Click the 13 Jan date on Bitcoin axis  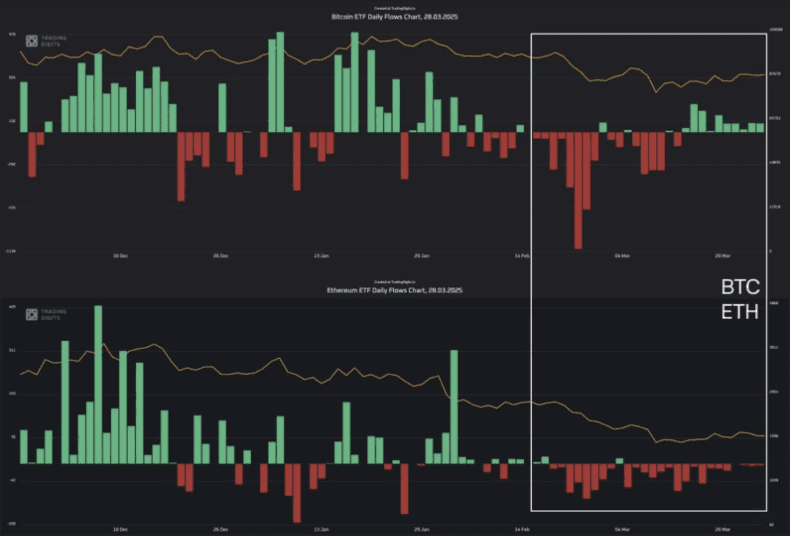[321, 256]
